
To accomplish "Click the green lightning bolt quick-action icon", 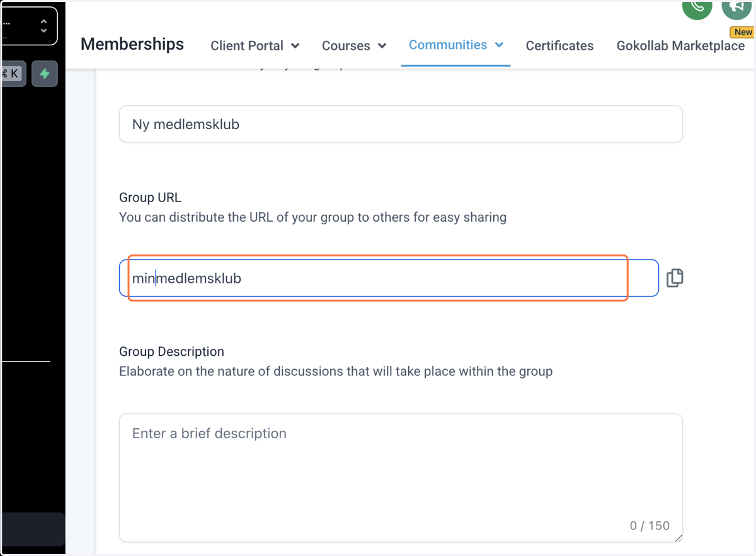I will point(45,74).
